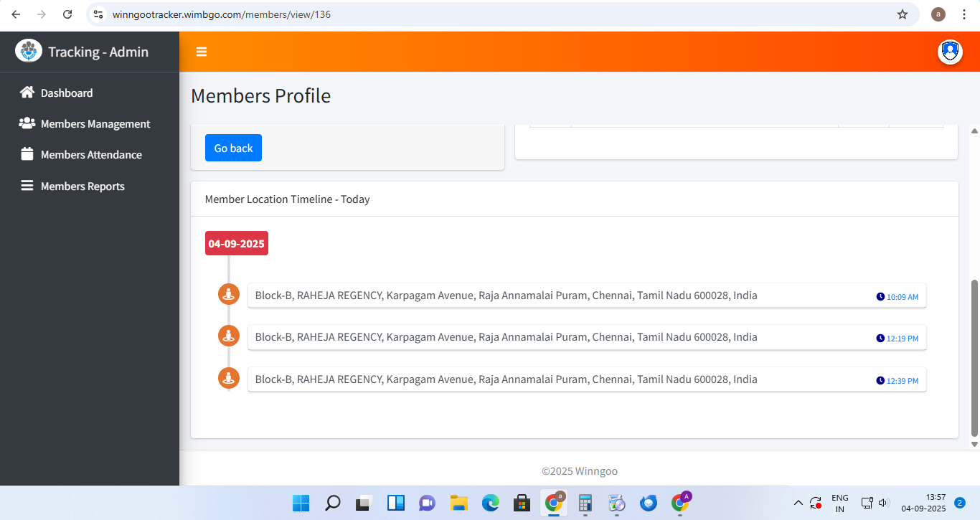Click the browser forward arrow
The width and height of the screenshot is (980, 520).
point(42,14)
